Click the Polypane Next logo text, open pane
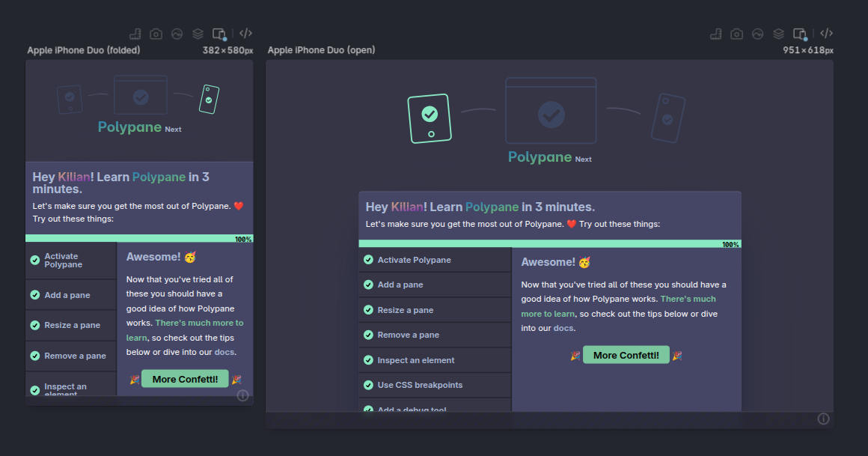 click(x=550, y=157)
